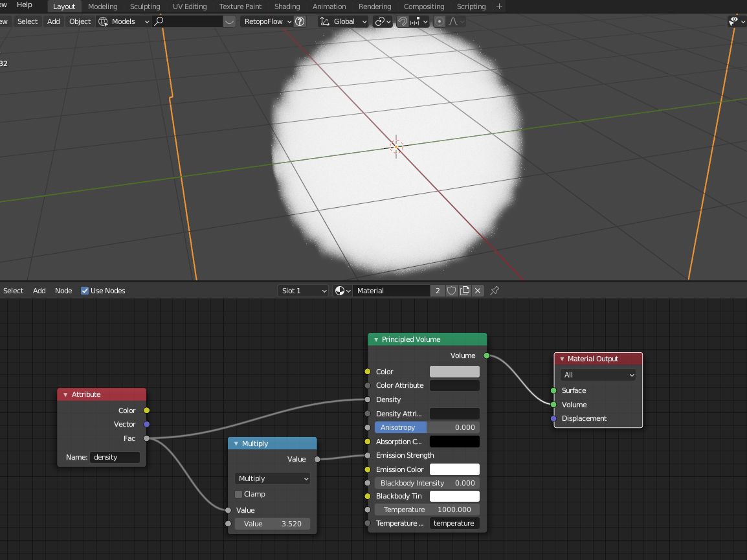The width and height of the screenshot is (747, 560).
Task: Adjust the Blackbody Intensity slider
Action: (x=427, y=483)
